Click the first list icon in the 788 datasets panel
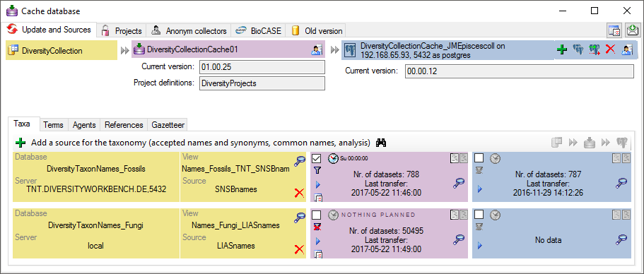The image size is (644, 274). point(455,157)
